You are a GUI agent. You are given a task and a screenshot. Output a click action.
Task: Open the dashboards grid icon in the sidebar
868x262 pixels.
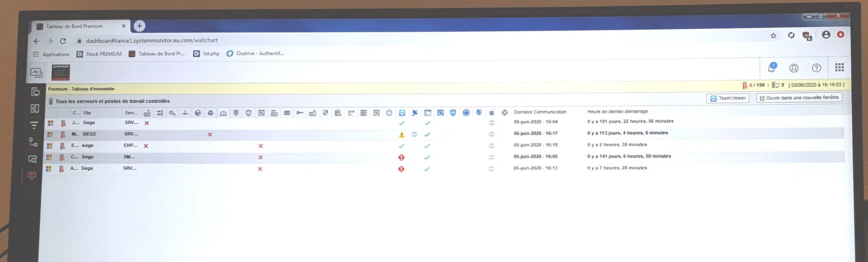[35, 109]
